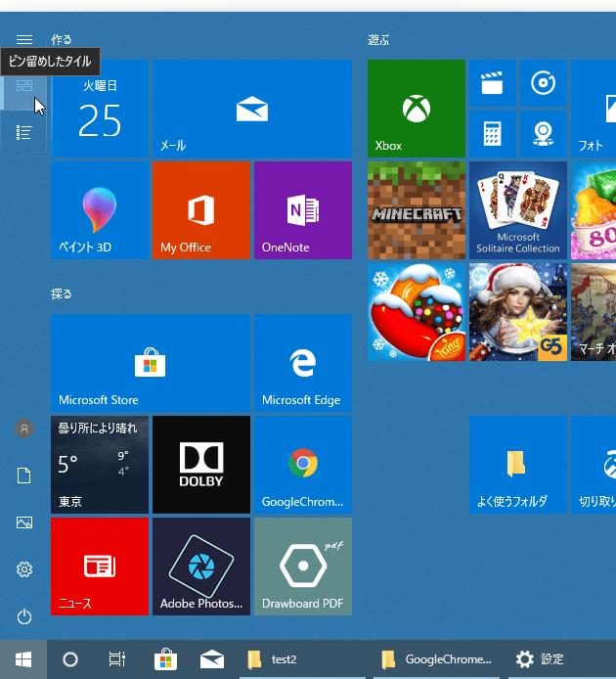
Task: Click the Windows Start button
Action: (x=23, y=659)
